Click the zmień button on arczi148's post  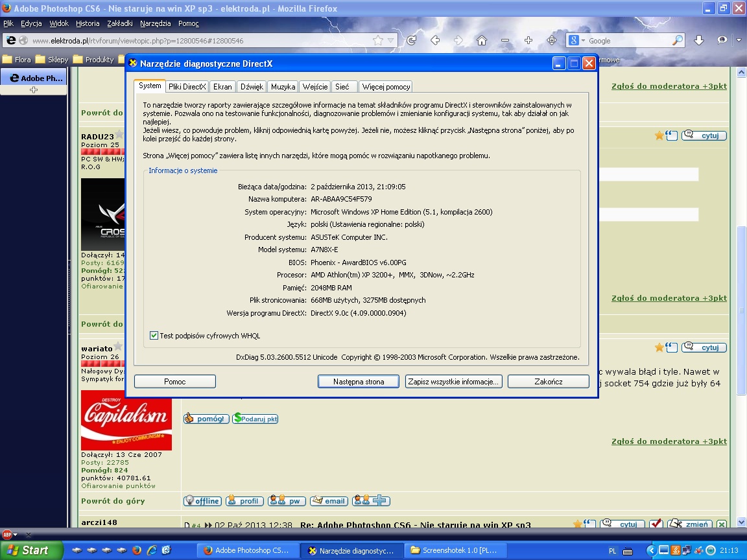point(690,524)
